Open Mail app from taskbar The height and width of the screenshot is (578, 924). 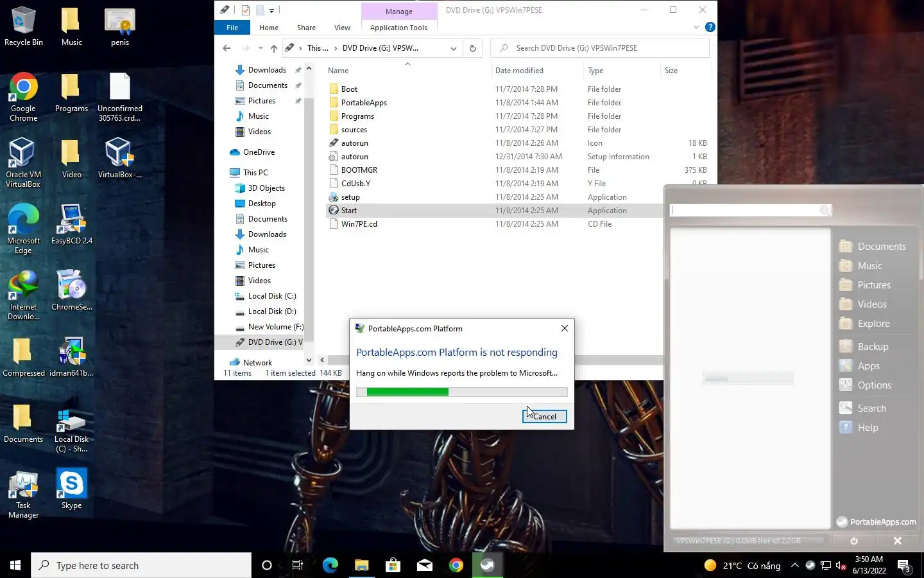tap(424, 565)
